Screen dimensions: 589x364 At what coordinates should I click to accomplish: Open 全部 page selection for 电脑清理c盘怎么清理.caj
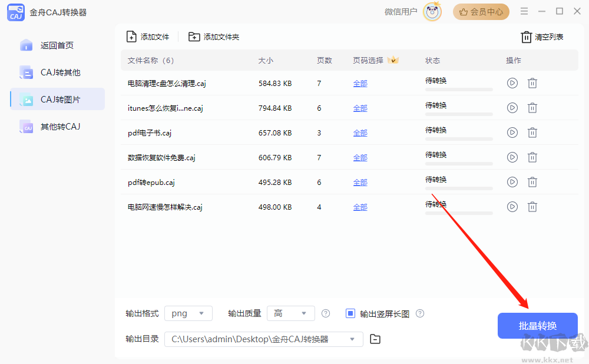(360, 84)
